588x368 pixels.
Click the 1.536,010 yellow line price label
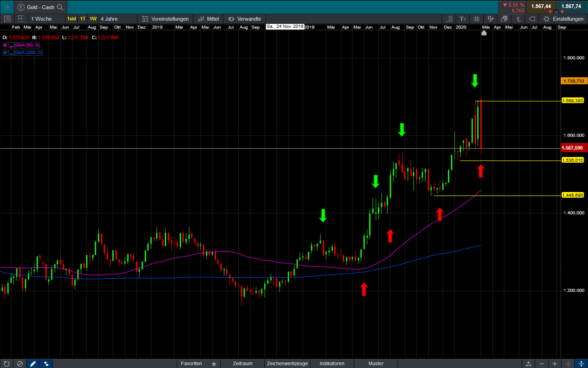tap(573, 160)
